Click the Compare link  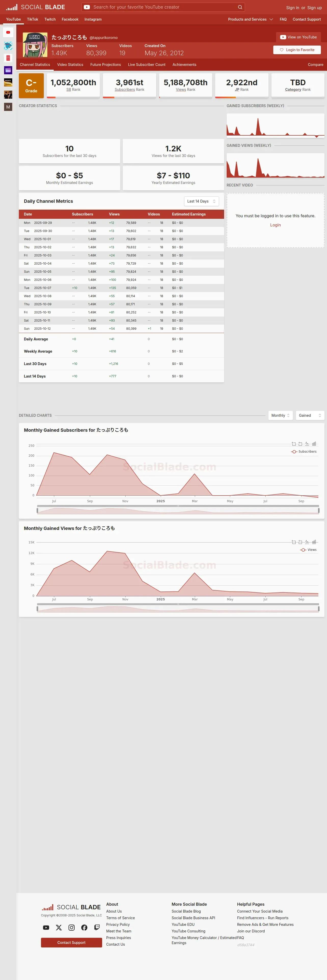[x=316, y=65]
